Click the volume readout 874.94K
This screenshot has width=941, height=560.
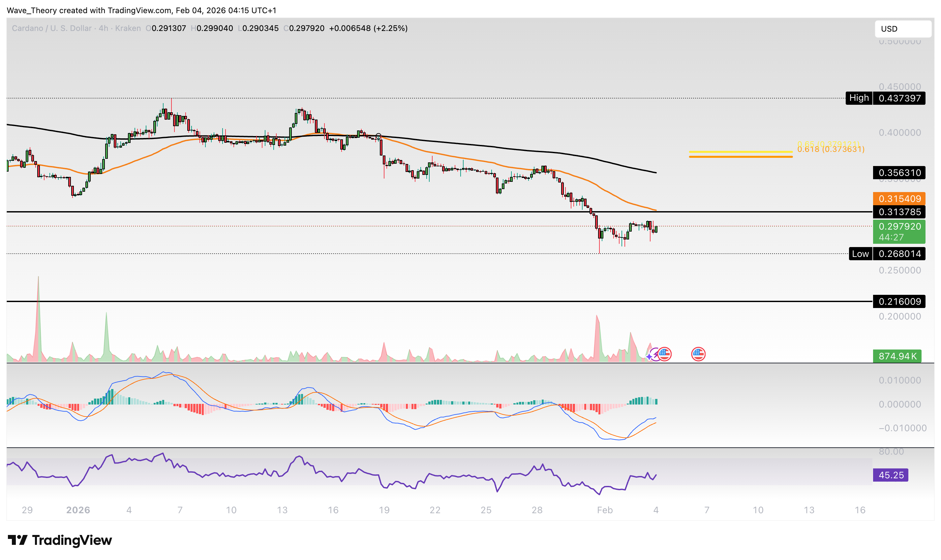click(x=898, y=356)
